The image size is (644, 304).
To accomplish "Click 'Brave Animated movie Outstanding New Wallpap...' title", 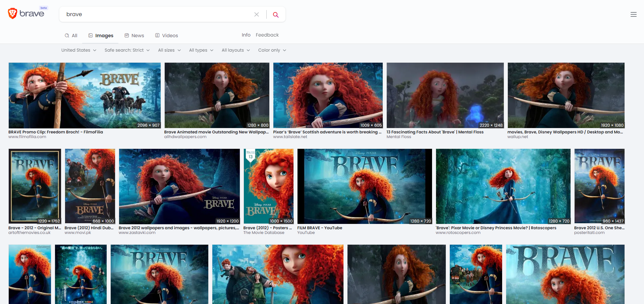I will (x=216, y=132).
